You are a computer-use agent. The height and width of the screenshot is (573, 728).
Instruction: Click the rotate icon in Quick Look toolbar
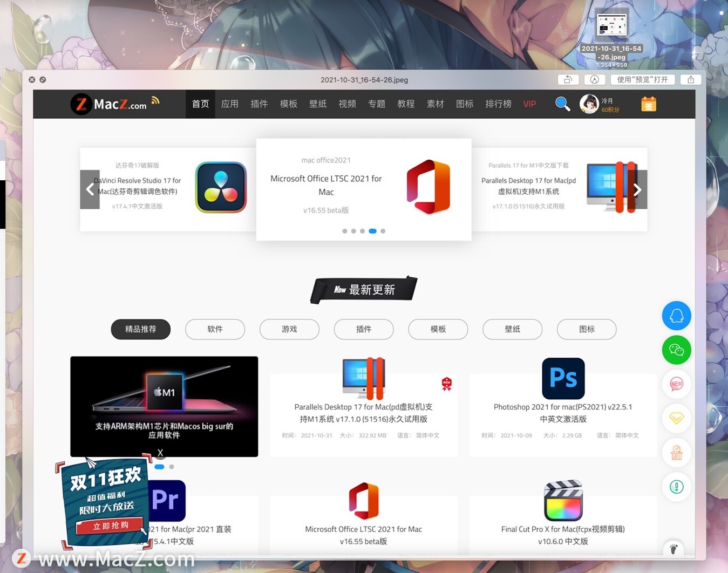[568, 79]
